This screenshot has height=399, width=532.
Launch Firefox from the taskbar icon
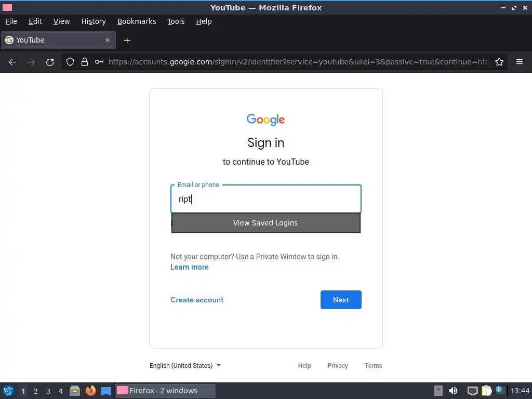click(x=90, y=391)
